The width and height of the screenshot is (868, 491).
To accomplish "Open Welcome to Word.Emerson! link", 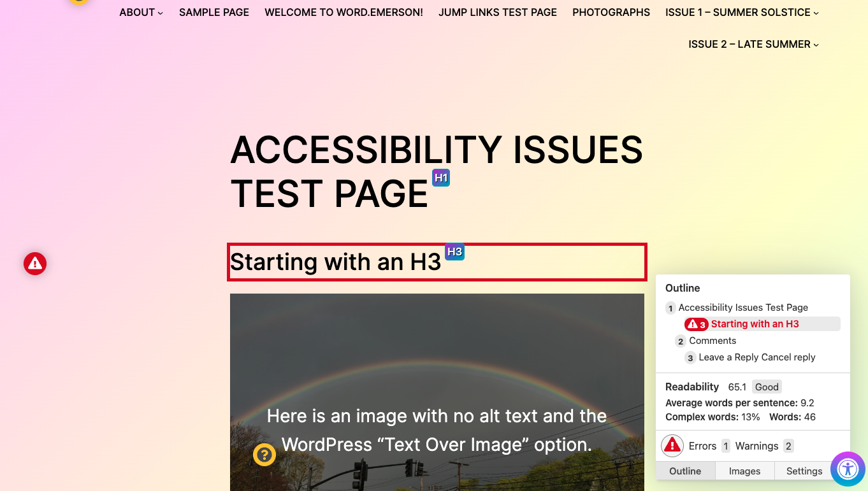I will tap(344, 13).
